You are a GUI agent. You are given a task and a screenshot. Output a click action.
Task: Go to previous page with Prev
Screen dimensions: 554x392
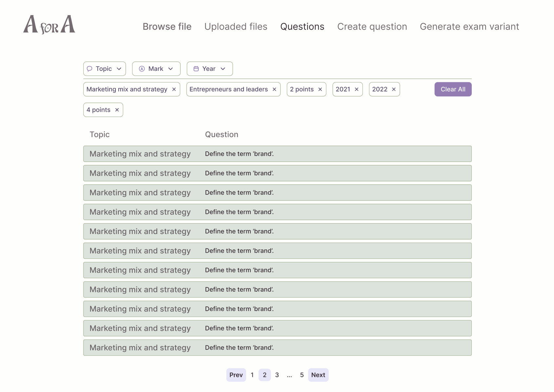236,375
